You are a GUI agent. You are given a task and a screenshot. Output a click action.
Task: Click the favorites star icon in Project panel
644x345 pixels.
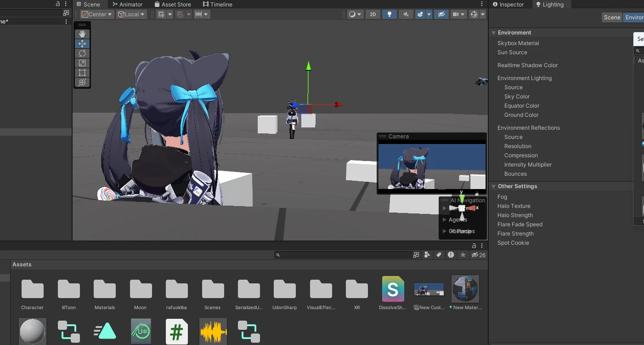point(463,255)
